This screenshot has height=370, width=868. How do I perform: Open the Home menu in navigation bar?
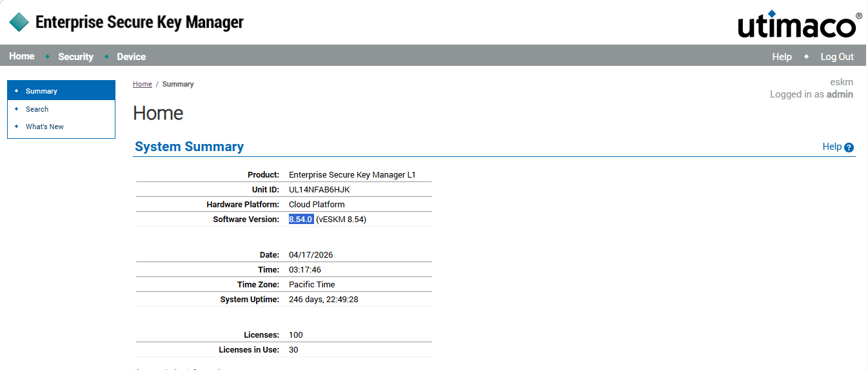[x=22, y=56]
